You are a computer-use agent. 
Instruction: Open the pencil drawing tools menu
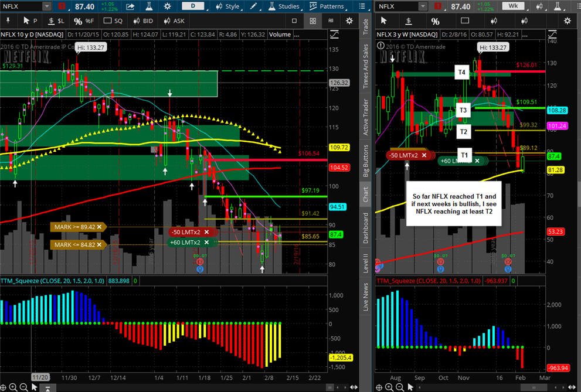253,6
